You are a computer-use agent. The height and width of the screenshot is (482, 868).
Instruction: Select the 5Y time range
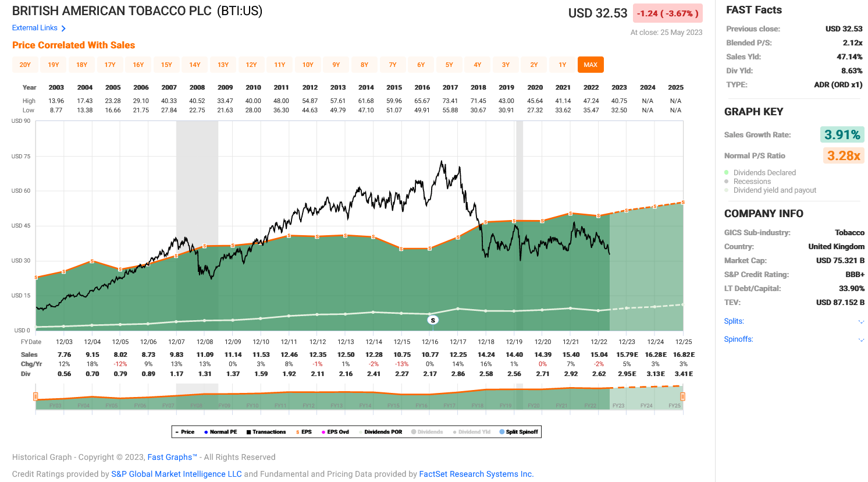click(449, 65)
